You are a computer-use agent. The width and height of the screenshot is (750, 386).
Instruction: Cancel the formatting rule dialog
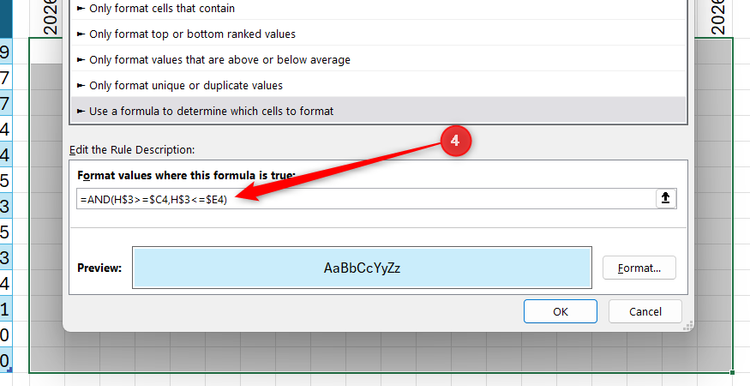(x=645, y=312)
